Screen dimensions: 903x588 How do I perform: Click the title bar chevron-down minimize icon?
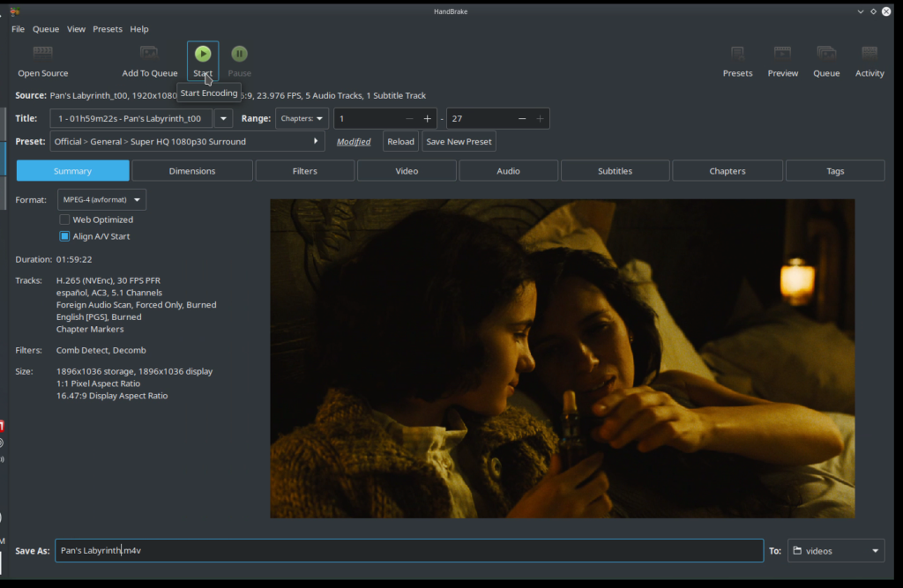pyautogui.click(x=861, y=11)
